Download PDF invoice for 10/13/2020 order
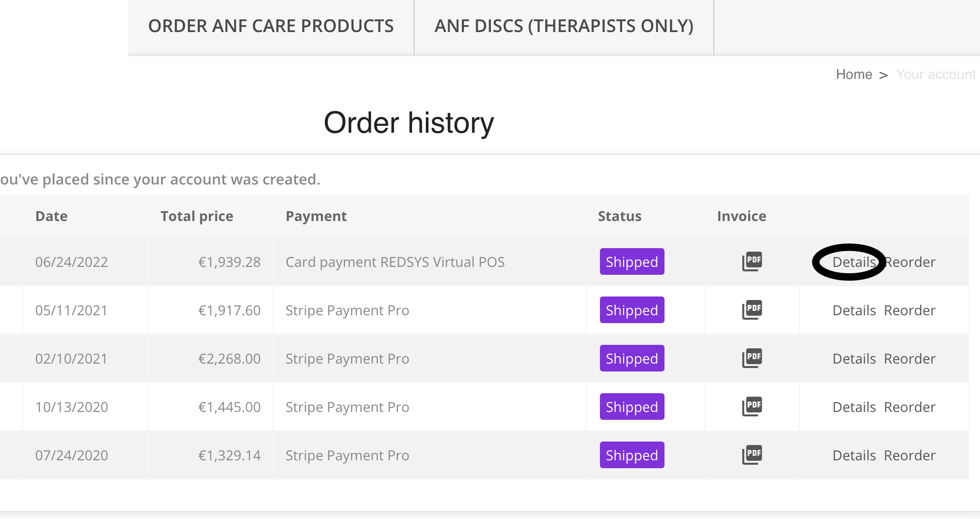Image resolution: width=980 pixels, height=519 pixels. click(752, 407)
